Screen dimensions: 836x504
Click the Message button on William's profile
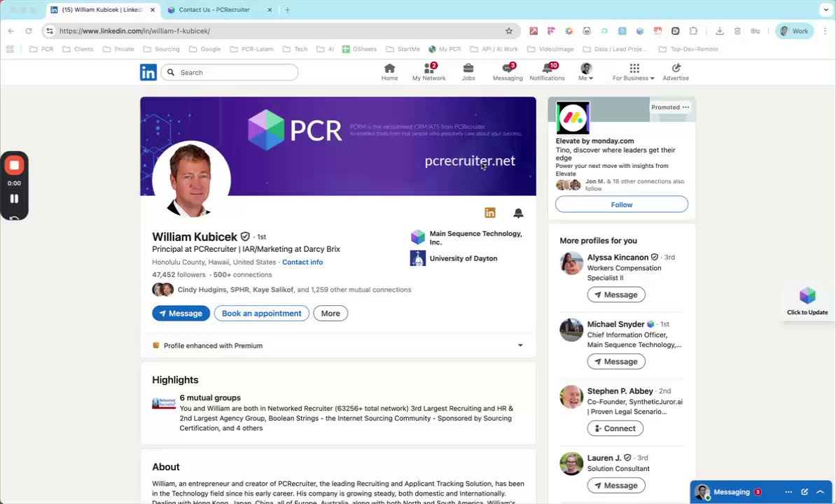[181, 314]
